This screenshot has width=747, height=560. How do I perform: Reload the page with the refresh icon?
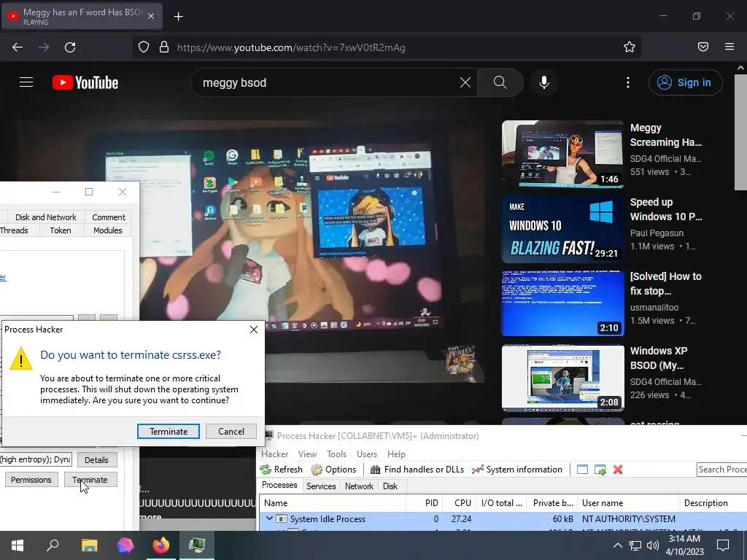(x=70, y=47)
